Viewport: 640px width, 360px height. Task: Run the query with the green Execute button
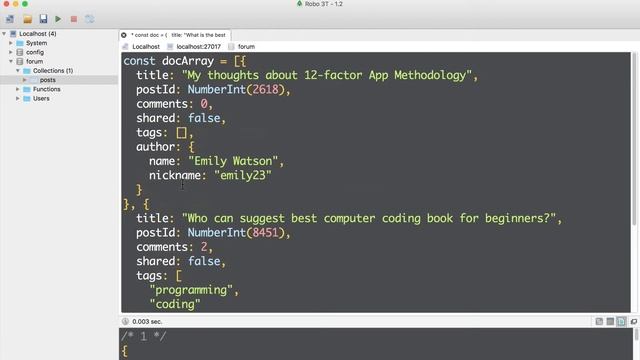point(58,19)
